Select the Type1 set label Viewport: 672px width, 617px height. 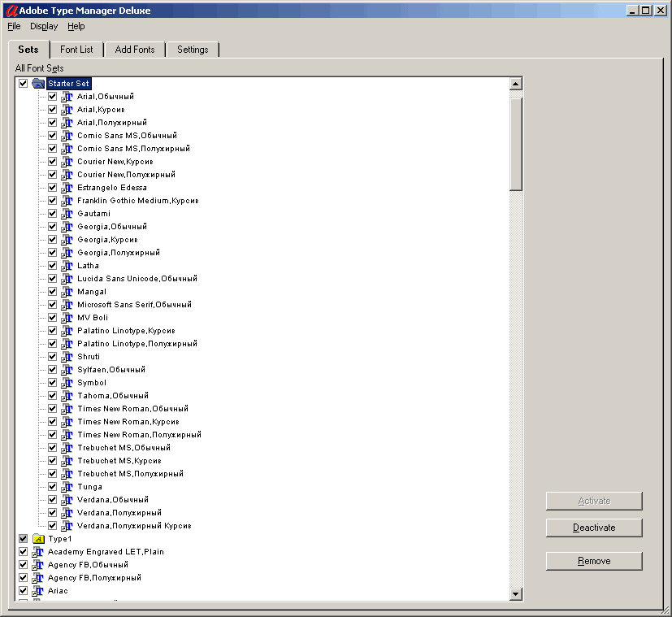(x=60, y=539)
